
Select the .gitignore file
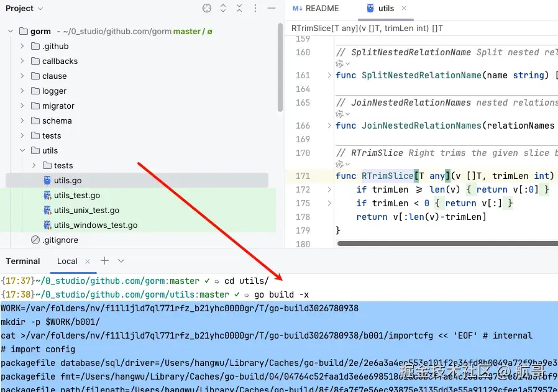pyautogui.click(x=60, y=240)
